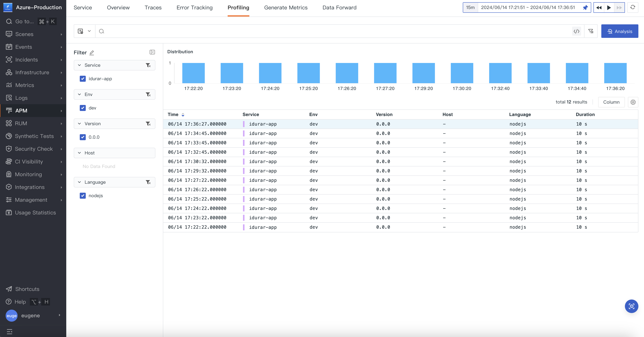Viewport: 644px width, 337px height.
Task: Click the 17:36:20 distribution bar
Action: tap(615, 73)
